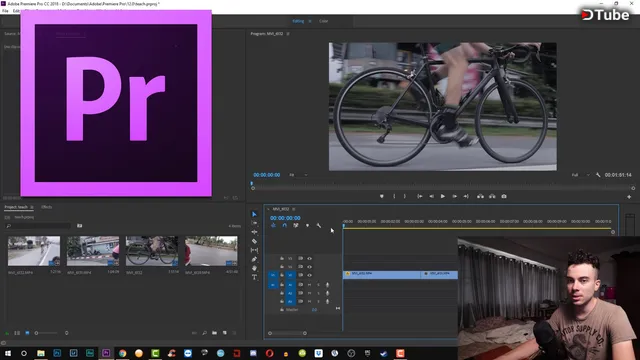
Task: Switch to the Color workspace
Action: (324, 21)
